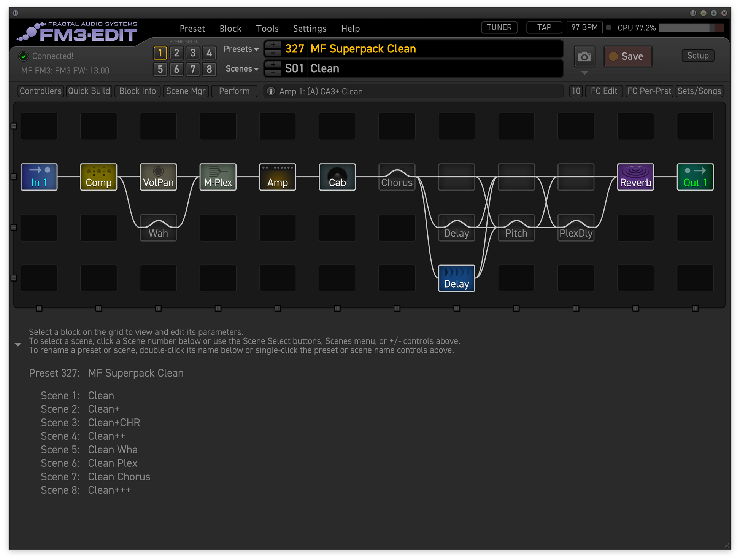Switch to scene 6 button
This screenshot has width=740, height=560.
point(176,69)
